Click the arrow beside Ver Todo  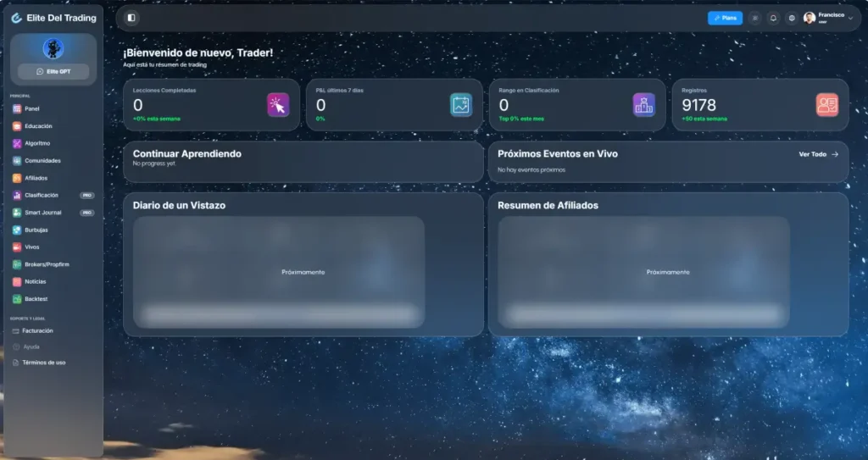(835, 154)
